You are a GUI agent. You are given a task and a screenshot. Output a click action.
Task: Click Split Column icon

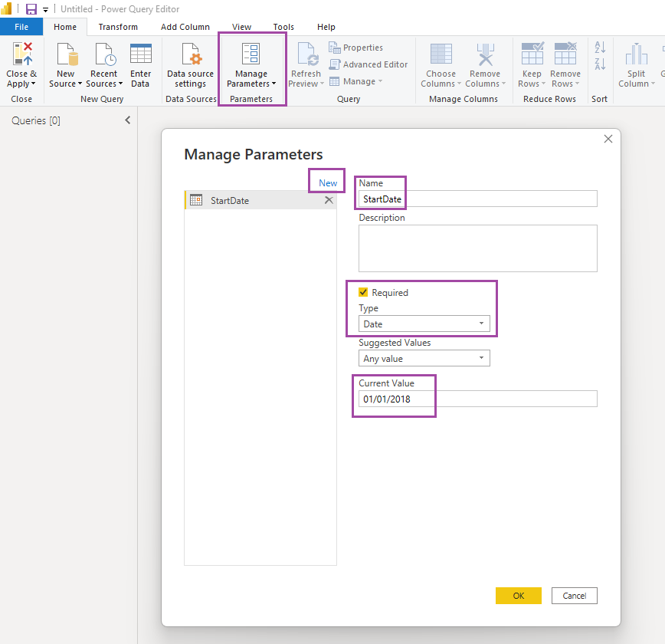tap(636, 54)
